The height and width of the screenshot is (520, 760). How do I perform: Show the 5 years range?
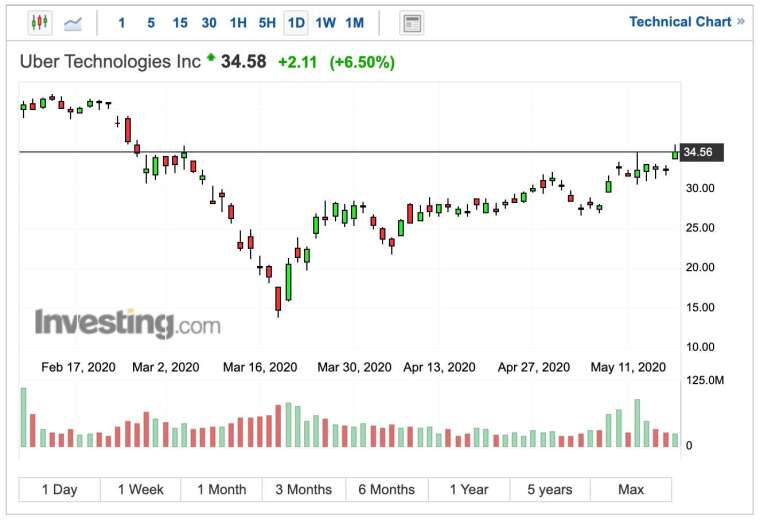[x=550, y=489]
